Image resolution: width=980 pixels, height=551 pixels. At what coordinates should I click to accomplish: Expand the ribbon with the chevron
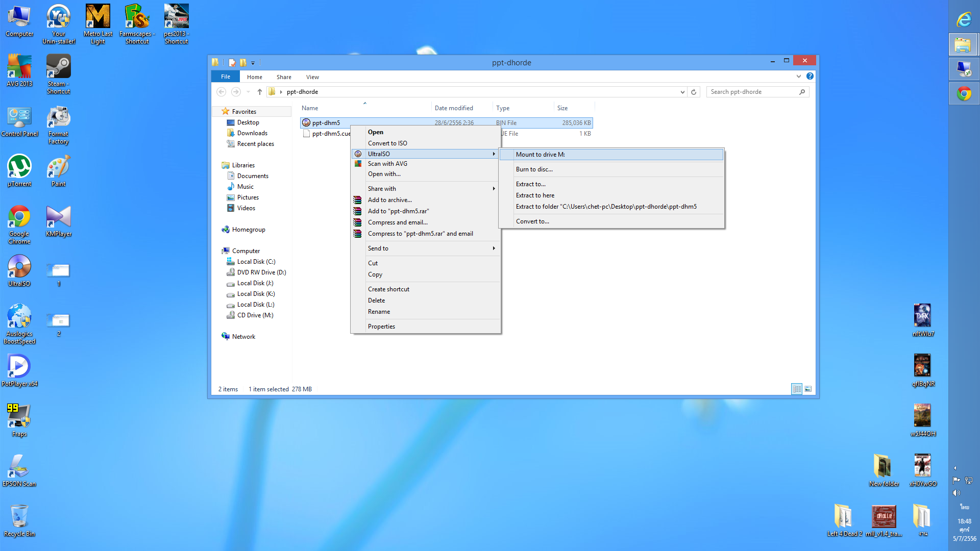(799, 77)
